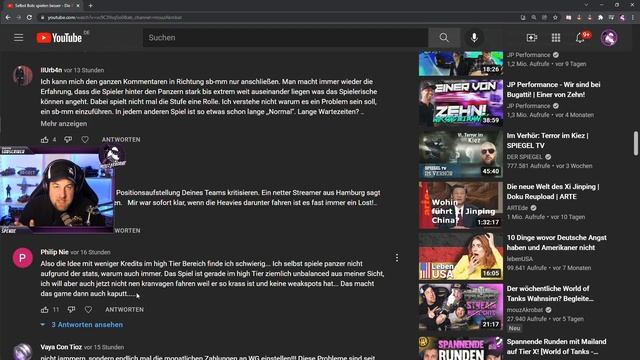The width and height of the screenshot is (640, 360).
Task: Open three-dot menu on Philip Nie's comment
Action: click(x=397, y=258)
